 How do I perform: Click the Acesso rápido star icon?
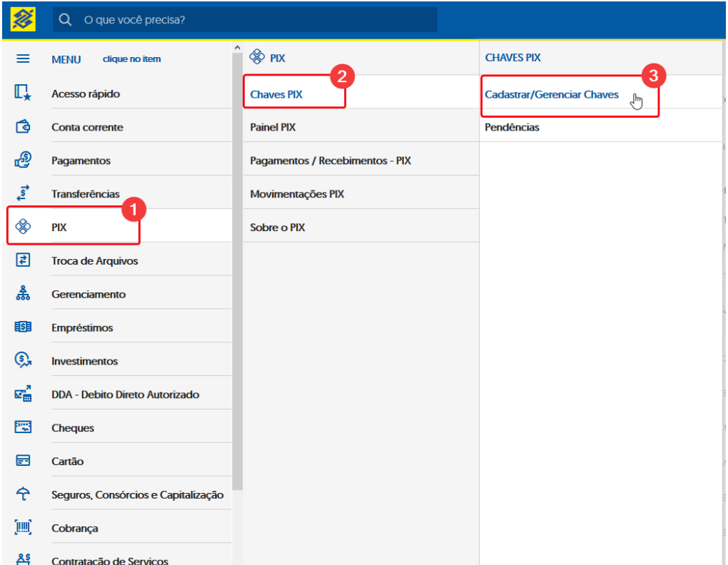pyautogui.click(x=23, y=93)
